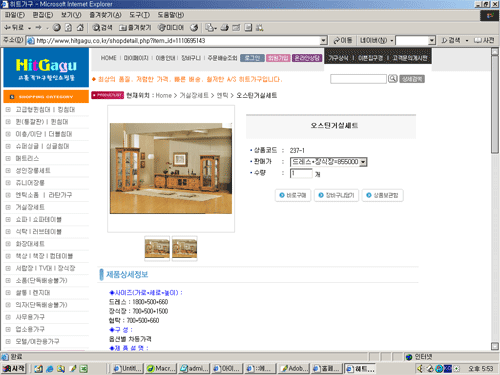The image size is (500, 375).
Task: Open the price option dropdown 드레스+장식장=855000
Action: coord(329,162)
